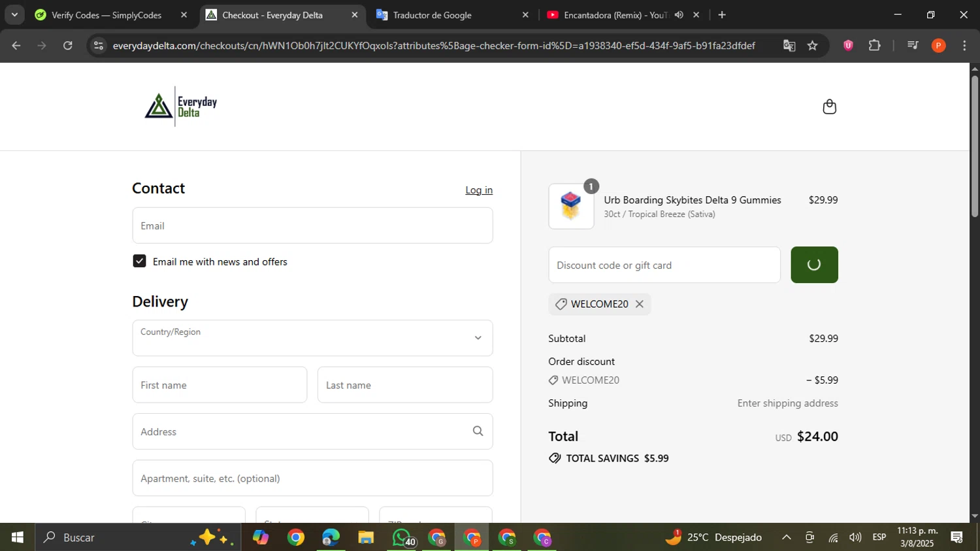Open the weather widget 25°C Despejado
The height and width of the screenshot is (551, 980).
pyautogui.click(x=713, y=537)
